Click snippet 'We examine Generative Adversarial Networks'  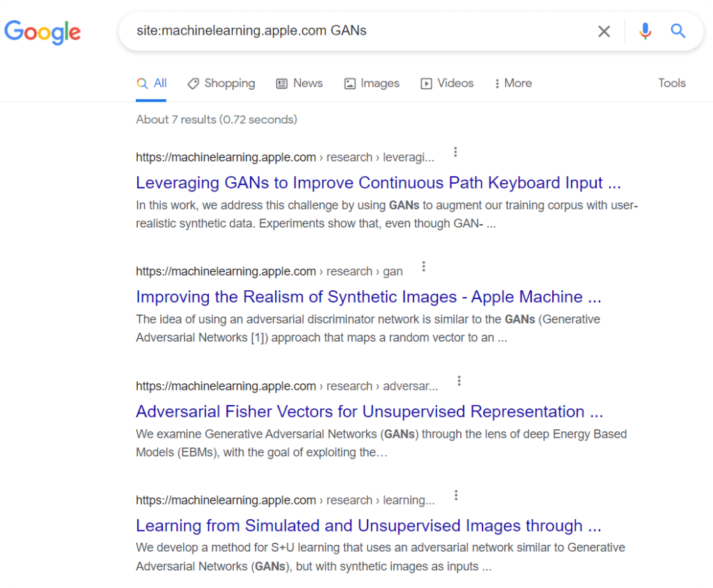pos(381,443)
